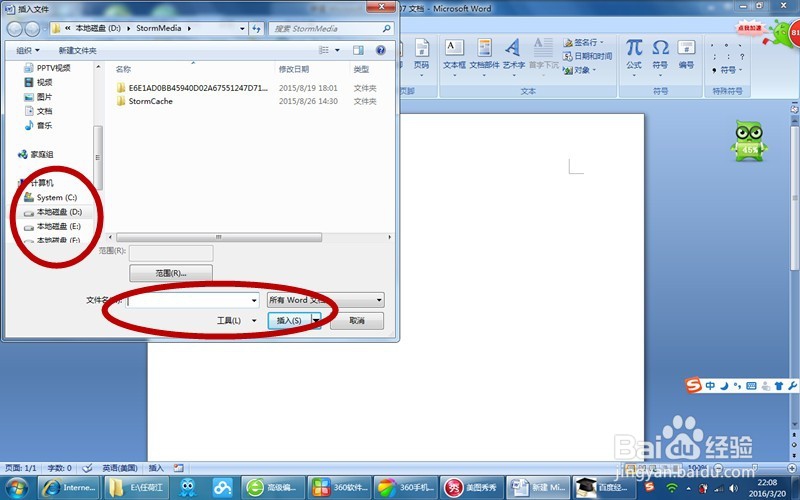Open the 所有 Word 文档 file type combo box

(x=325, y=300)
